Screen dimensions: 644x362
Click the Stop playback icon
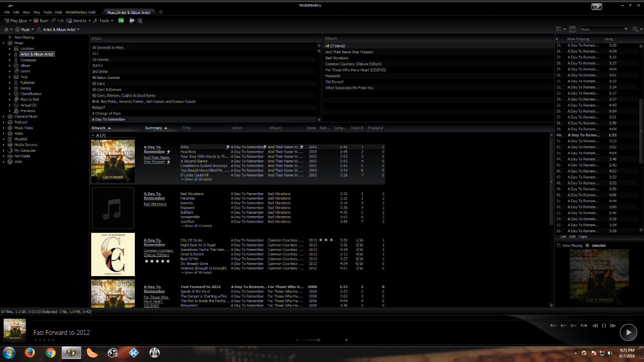click(604, 326)
